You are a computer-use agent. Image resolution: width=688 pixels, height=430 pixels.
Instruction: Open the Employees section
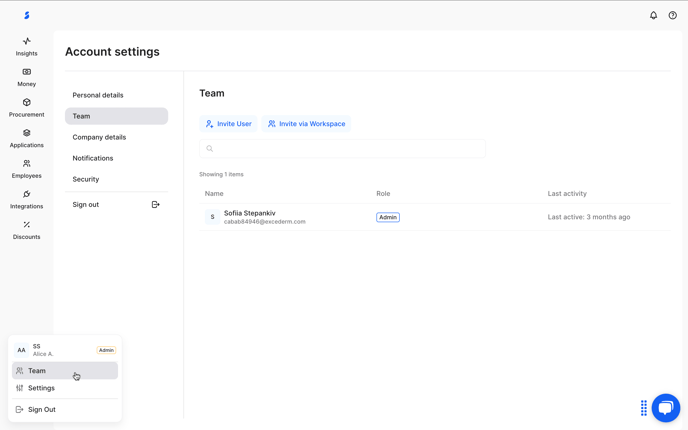tap(26, 169)
